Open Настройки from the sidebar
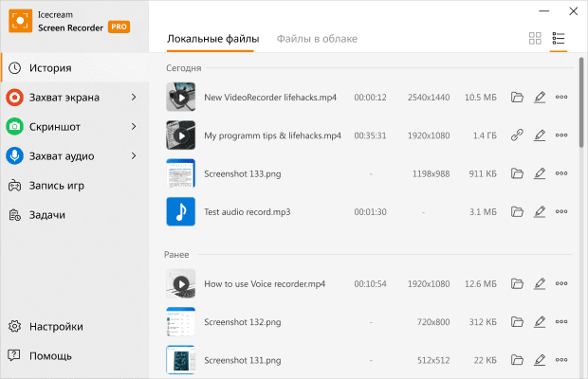The width and height of the screenshot is (588, 379). (x=55, y=327)
